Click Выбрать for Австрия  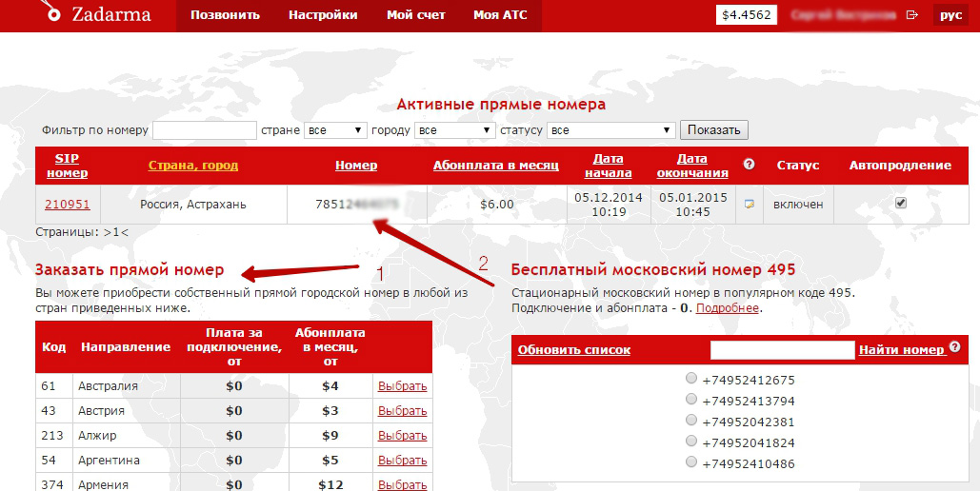coord(403,410)
